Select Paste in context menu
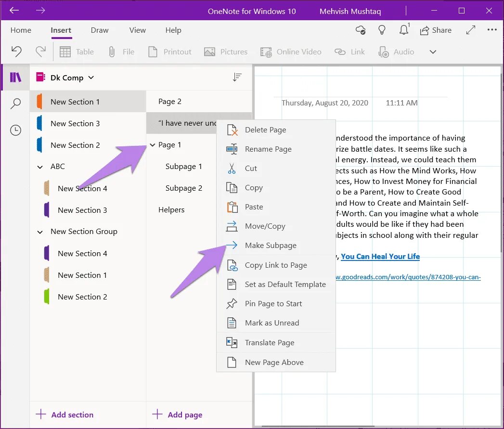The image size is (504, 429). [276, 207]
